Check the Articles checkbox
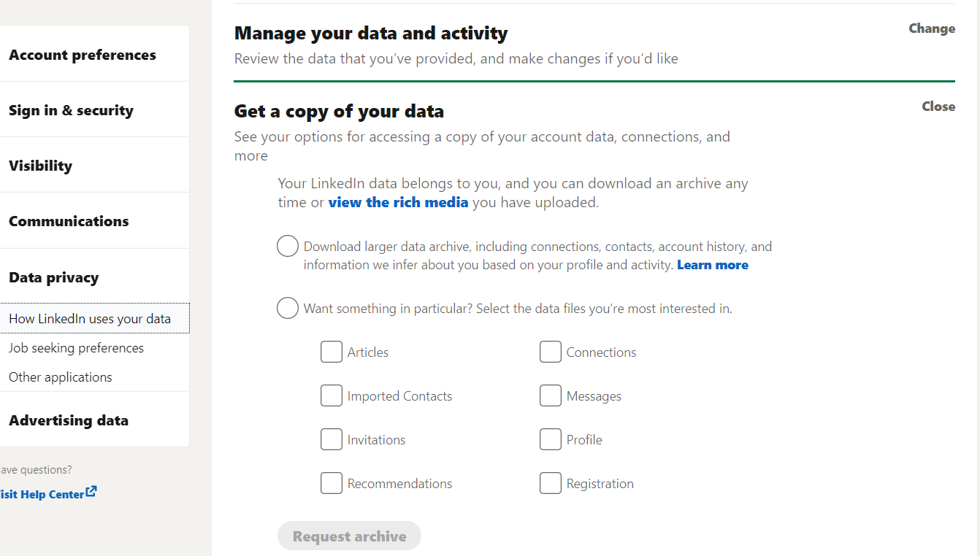Screen dimensions: 980x556 [332, 351]
